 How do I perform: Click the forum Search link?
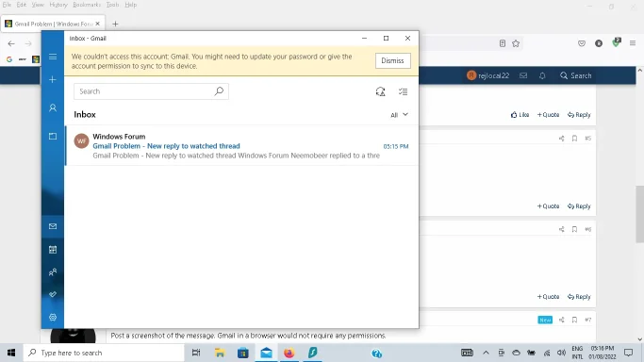click(x=576, y=75)
